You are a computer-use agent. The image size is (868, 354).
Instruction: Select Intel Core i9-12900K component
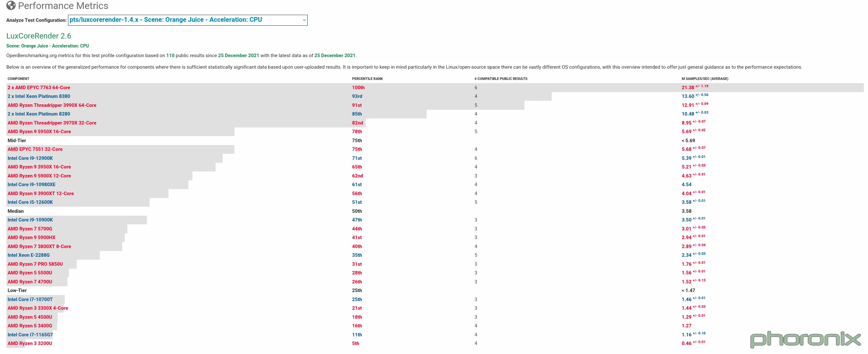(30, 158)
